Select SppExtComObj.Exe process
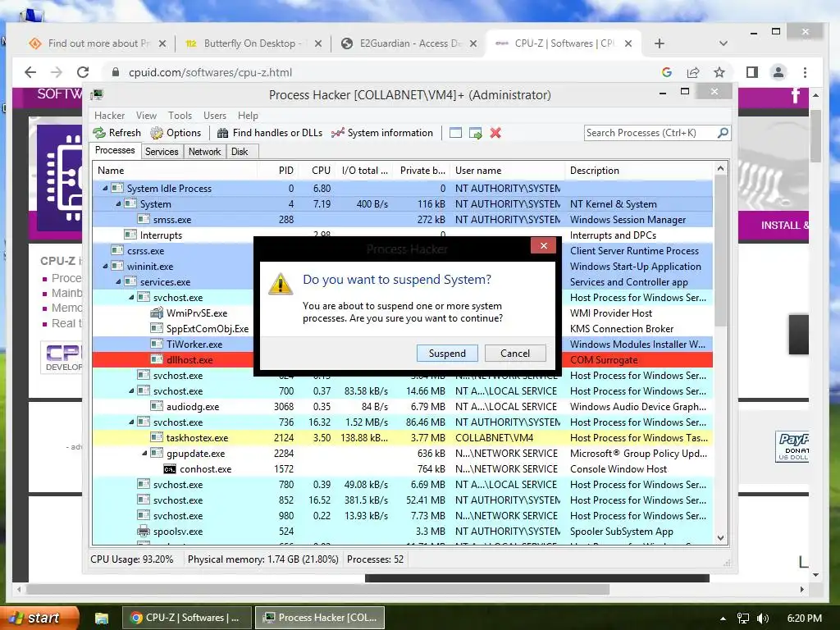This screenshot has width=840, height=630. pos(208,328)
